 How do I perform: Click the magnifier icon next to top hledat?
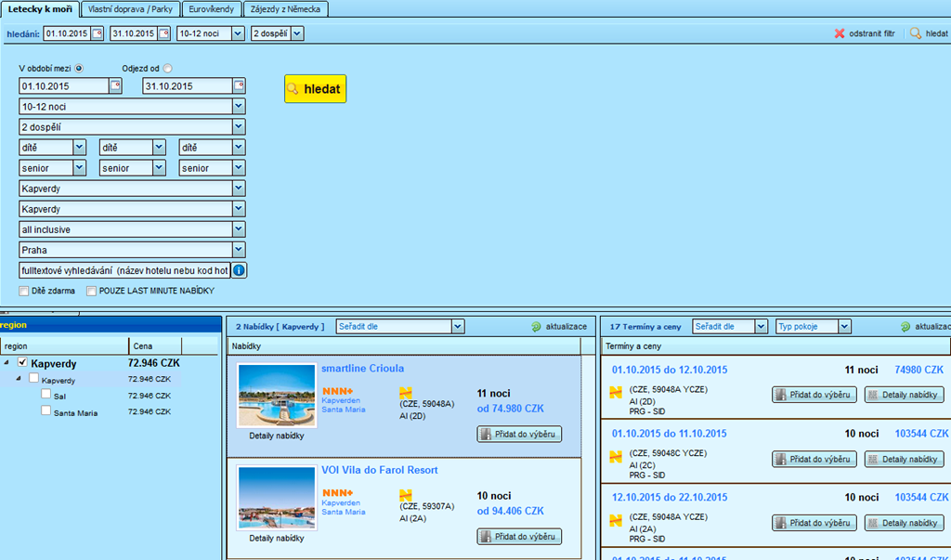915,34
